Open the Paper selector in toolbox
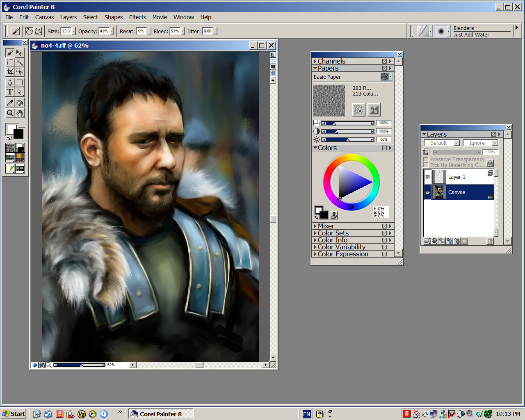The width and height of the screenshot is (525, 420). pyautogui.click(x=10, y=148)
